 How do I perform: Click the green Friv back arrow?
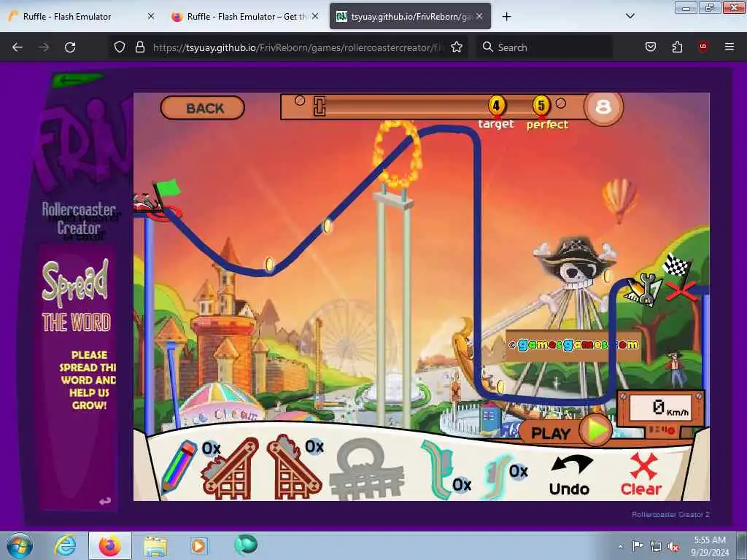76,79
